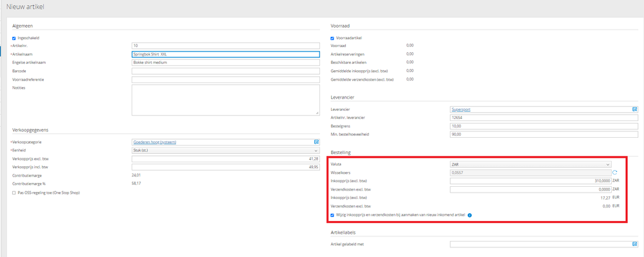The width and height of the screenshot is (644, 257).
Task: Open the Valuta ZAR dropdown
Action: click(x=530, y=164)
